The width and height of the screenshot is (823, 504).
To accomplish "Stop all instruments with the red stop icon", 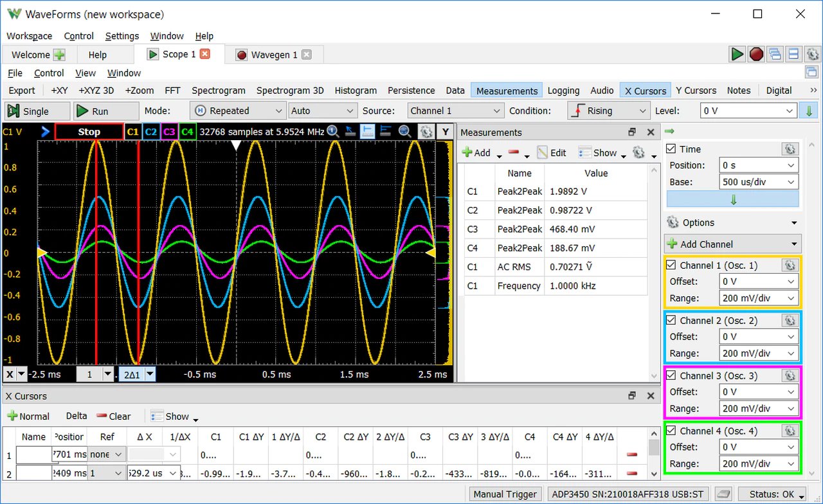I will [x=755, y=54].
